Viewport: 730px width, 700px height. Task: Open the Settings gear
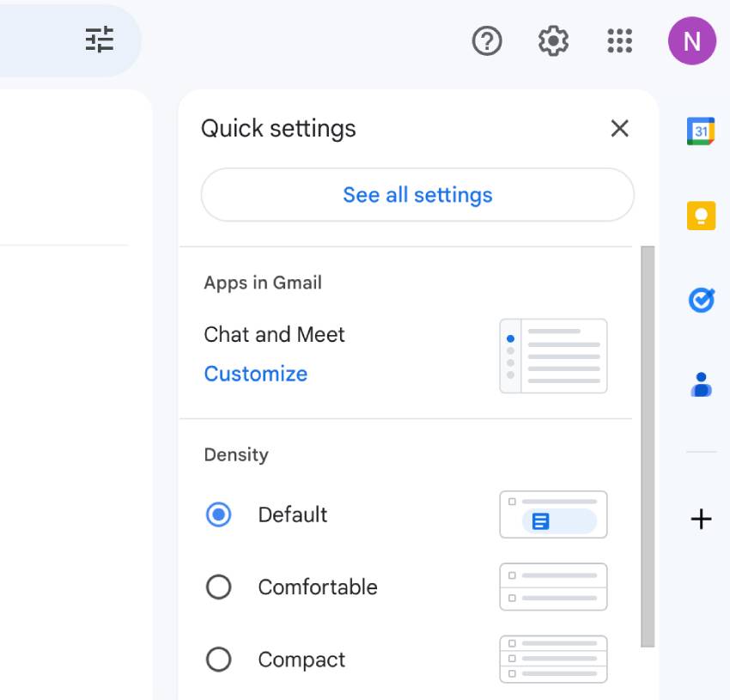click(553, 40)
